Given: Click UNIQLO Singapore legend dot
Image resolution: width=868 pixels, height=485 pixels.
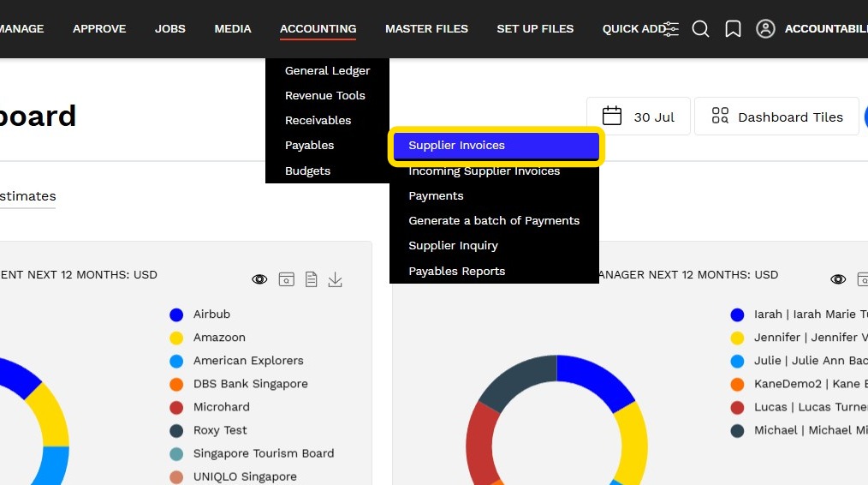Looking at the screenshot, I should coord(176,478).
